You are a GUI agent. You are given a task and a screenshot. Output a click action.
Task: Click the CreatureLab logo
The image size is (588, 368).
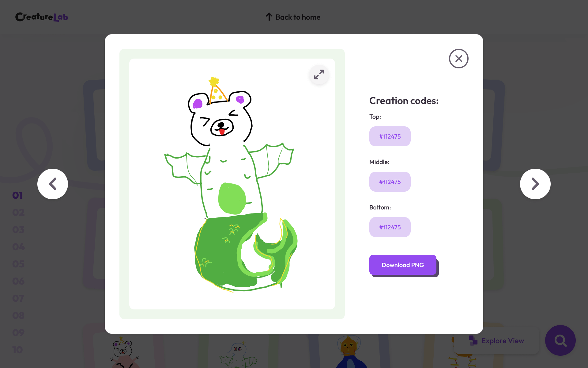pos(42,17)
